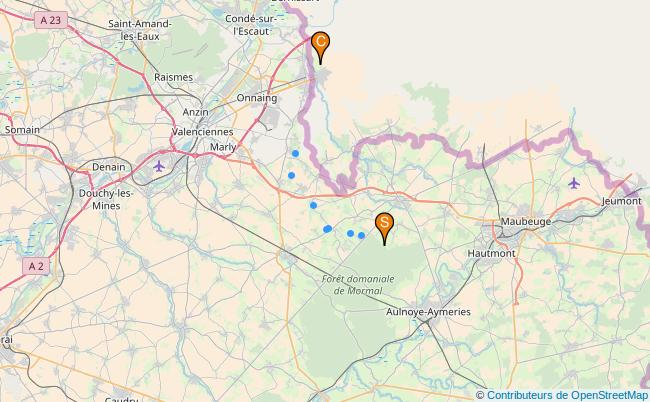Click the Forêt domaniale de Mormal label
This screenshot has width=650, height=402.
coord(358,285)
